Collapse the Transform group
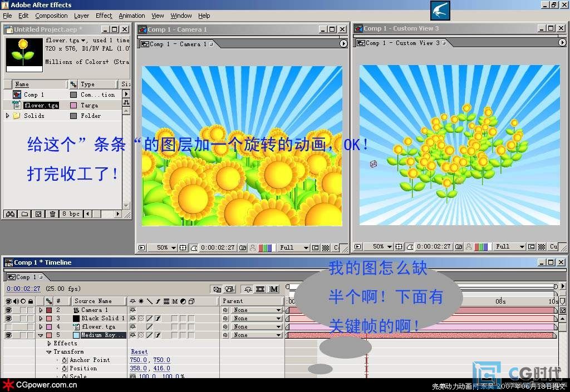The width and height of the screenshot is (570, 392). tap(49, 352)
